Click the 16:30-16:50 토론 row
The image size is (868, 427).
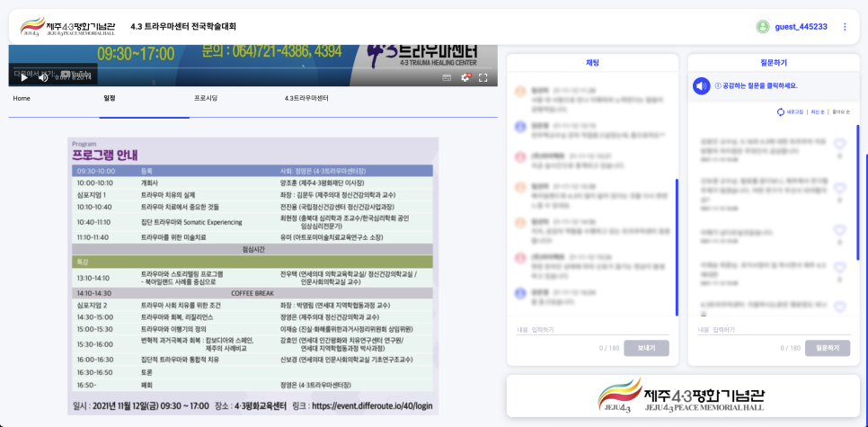tap(252, 373)
